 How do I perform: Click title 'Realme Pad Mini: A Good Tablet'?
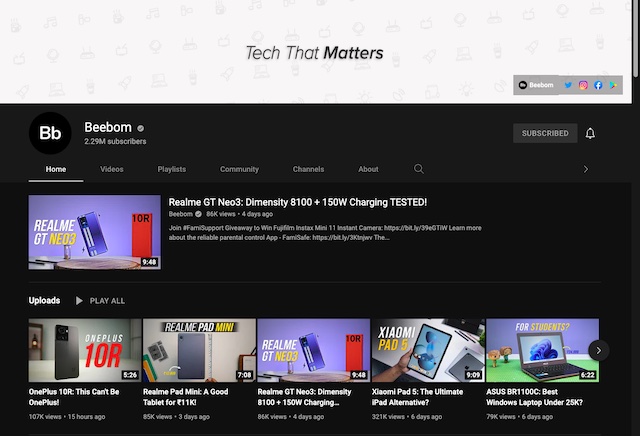tap(185, 397)
